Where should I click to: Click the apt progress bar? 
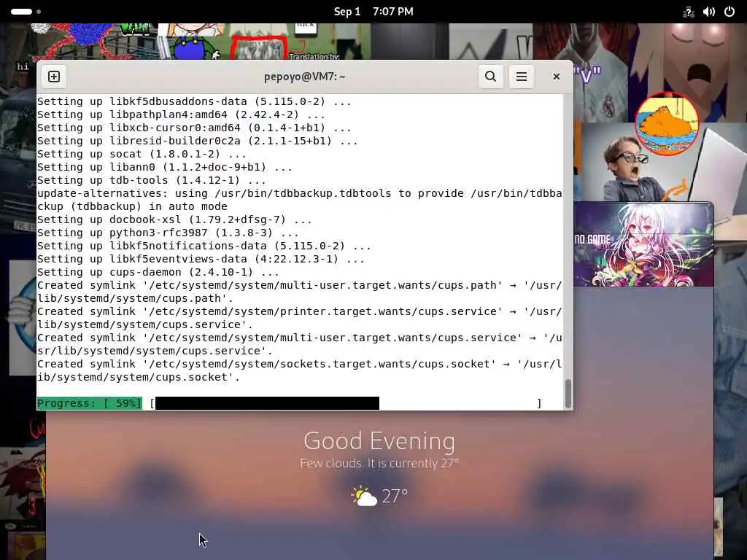pyautogui.click(x=346, y=403)
